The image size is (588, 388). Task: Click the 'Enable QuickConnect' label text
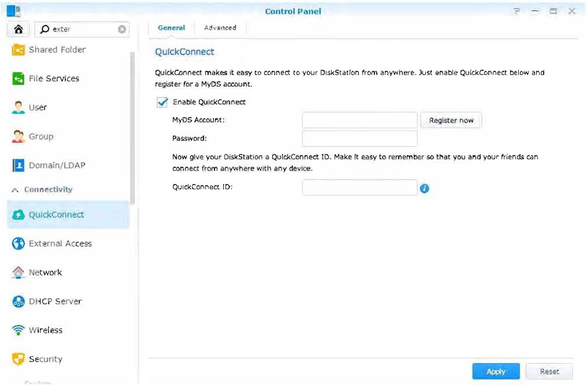tap(209, 102)
